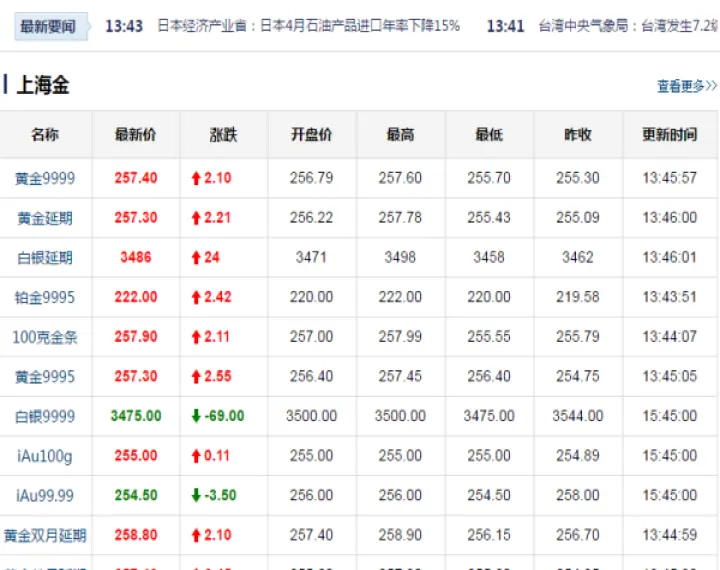Click the up arrow in 黄金延期 row
Screen dimensions: 720x570
[x=196, y=218]
